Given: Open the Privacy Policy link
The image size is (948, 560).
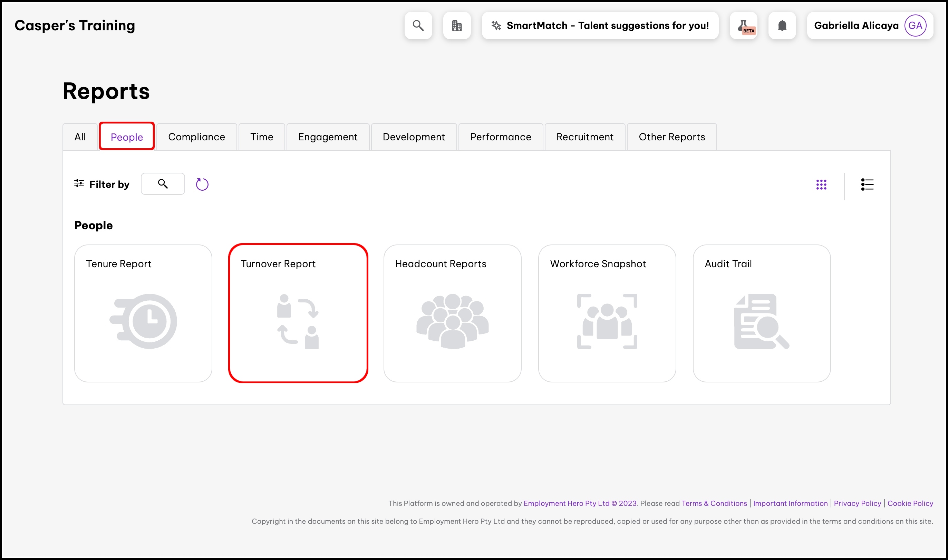Looking at the screenshot, I should (x=857, y=503).
